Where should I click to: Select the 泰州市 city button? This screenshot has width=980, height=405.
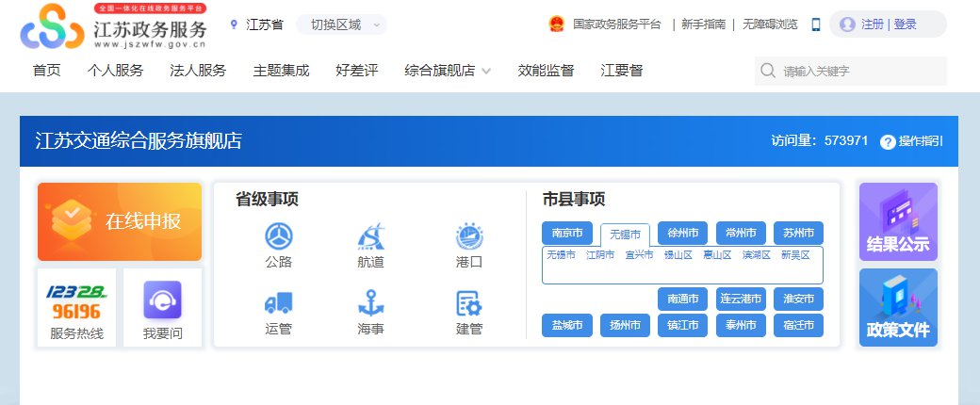[x=741, y=326]
